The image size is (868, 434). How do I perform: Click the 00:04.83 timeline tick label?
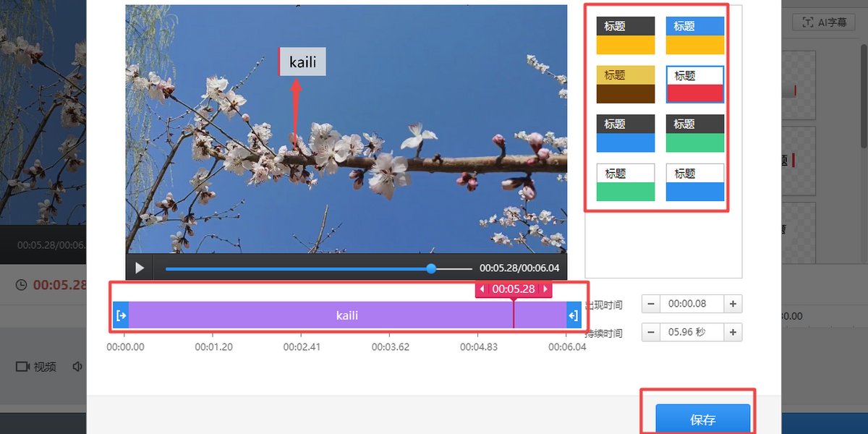[479, 347]
